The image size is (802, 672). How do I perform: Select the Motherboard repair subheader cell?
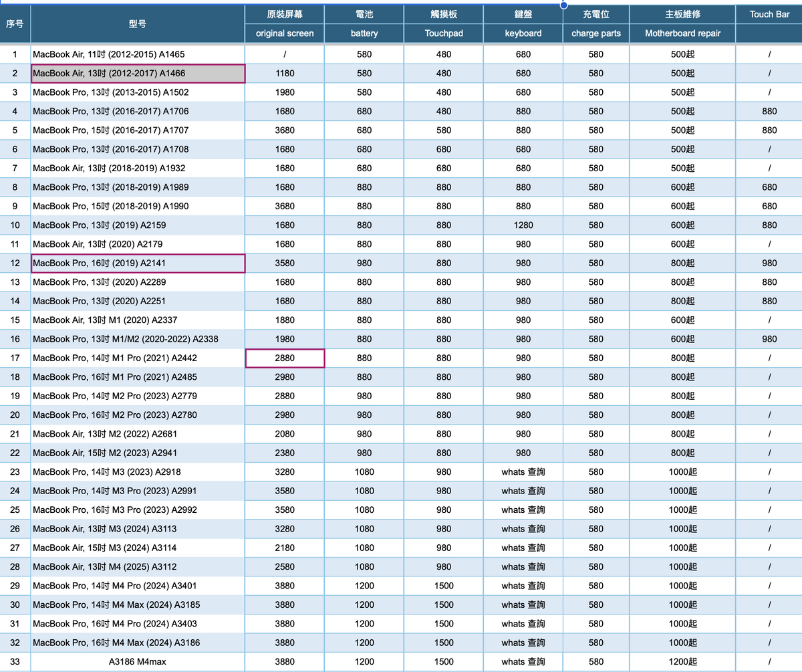[x=682, y=33]
